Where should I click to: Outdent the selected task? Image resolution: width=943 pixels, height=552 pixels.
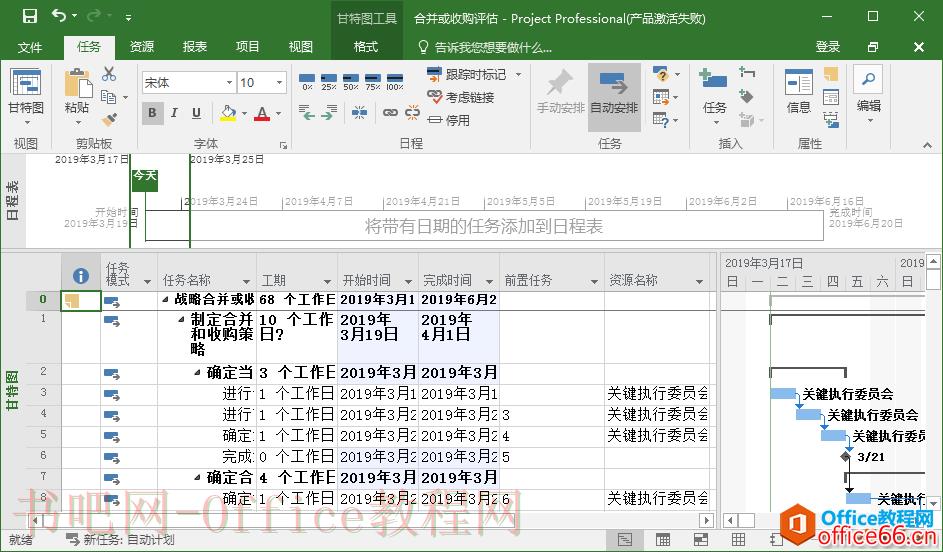point(307,112)
